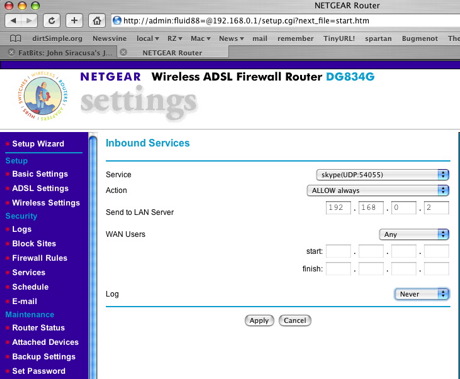Open the mail bookmark
Viewport: 460px width, 379px height.
click(x=260, y=38)
